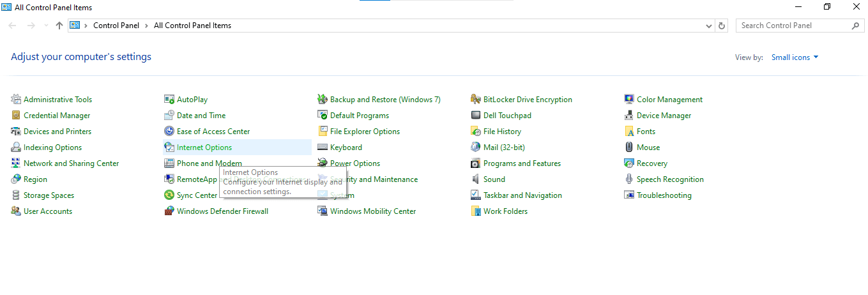The width and height of the screenshot is (868, 295).
Task: Click the Sound speaker icon
Action: coord(476,179)
